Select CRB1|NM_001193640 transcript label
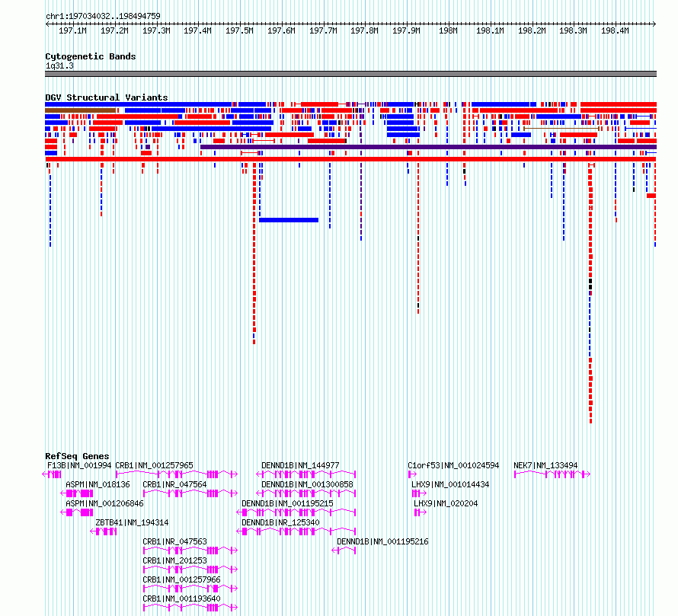 [181, 598]
